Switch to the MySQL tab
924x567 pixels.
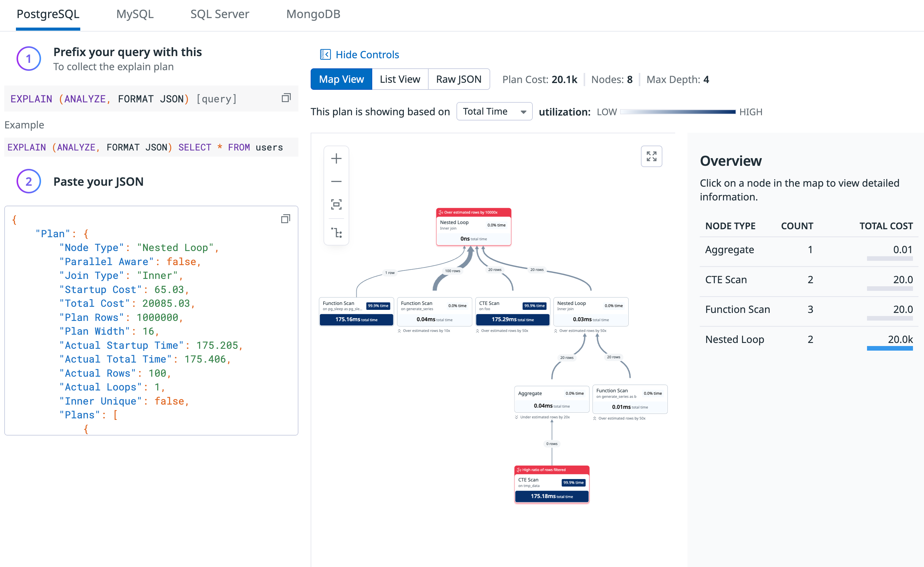click(x=134, y=14)
